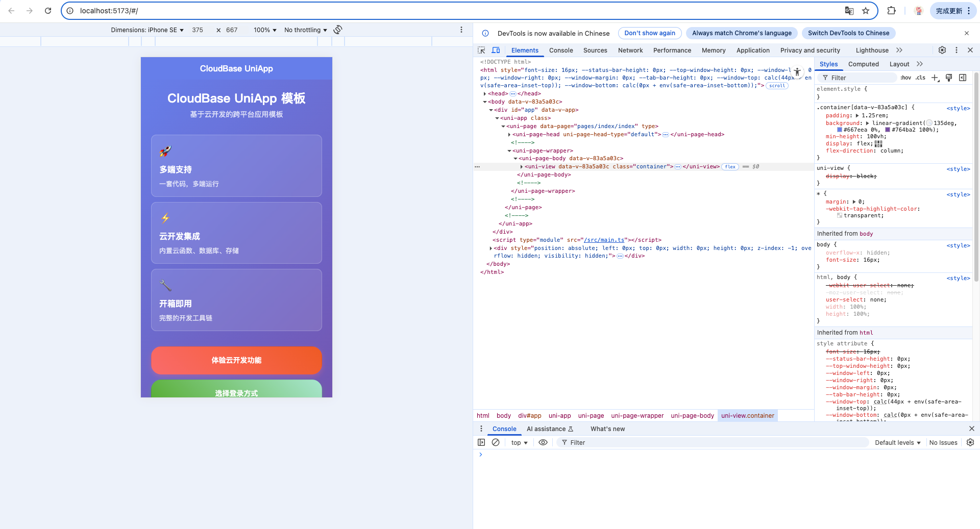Switch to the Sources tab
980x529 pixels.
point(595,50)
